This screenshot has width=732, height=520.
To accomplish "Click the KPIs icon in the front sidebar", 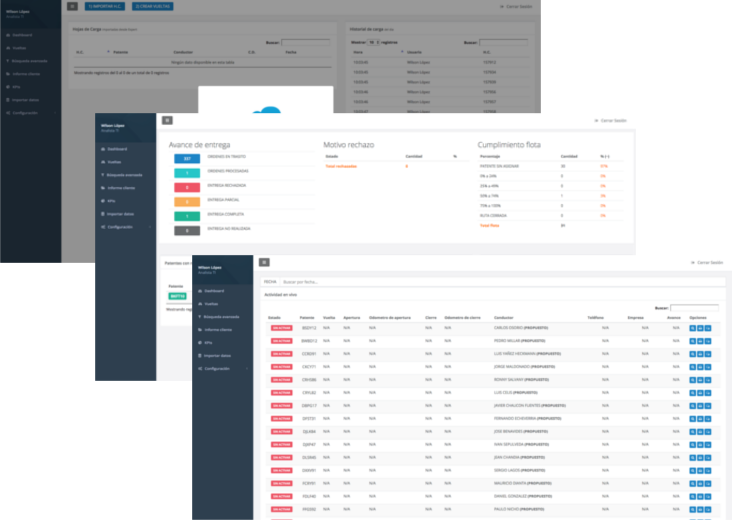I will [x=201, y=342].
